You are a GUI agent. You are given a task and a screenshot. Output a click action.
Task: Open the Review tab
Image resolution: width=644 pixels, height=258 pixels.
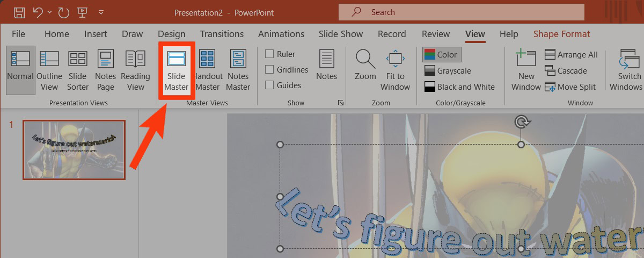[436, 34]
